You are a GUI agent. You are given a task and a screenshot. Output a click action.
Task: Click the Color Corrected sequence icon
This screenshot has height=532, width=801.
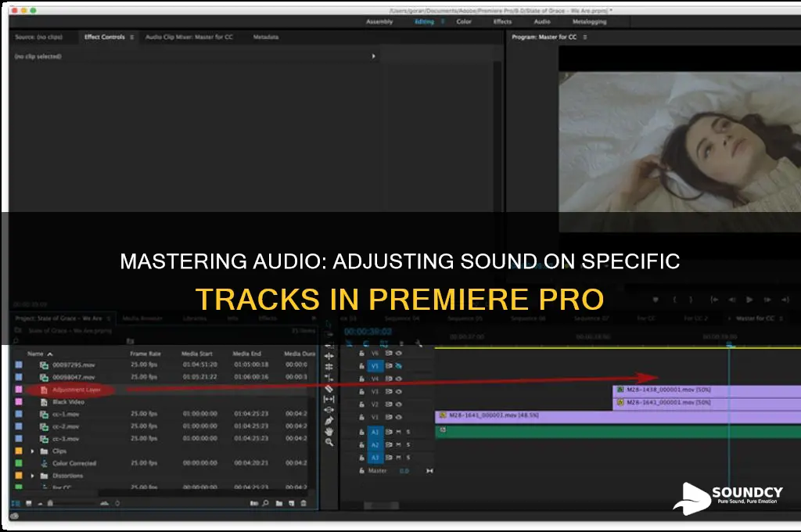(44, 463)
